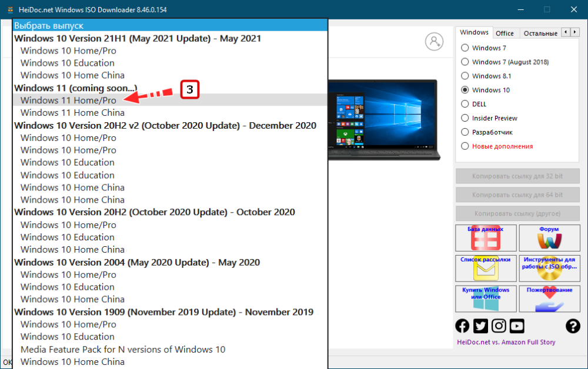Choose Windows 11 Home/Pro edition
The width and height of the screenshot is (588, 369).
tap(171, 100)
